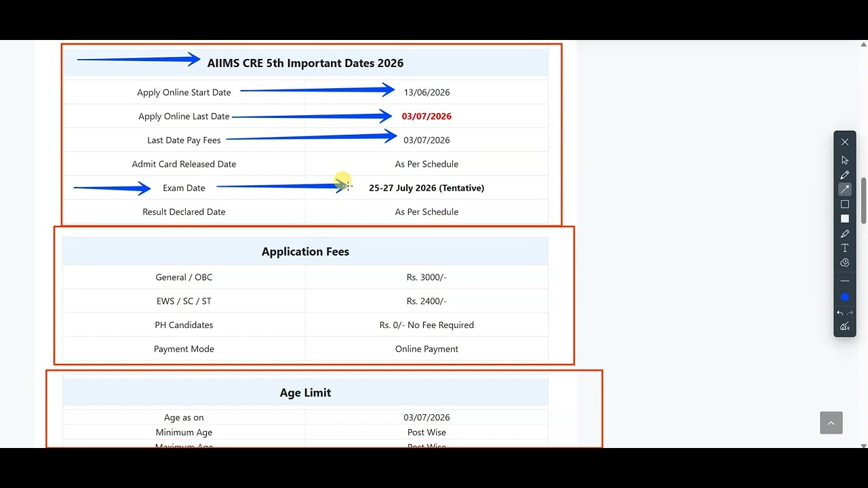Viewport: 868px width, 488px height.
Task: Close the annotation toolbar
Action: click(x=844, y=142)
